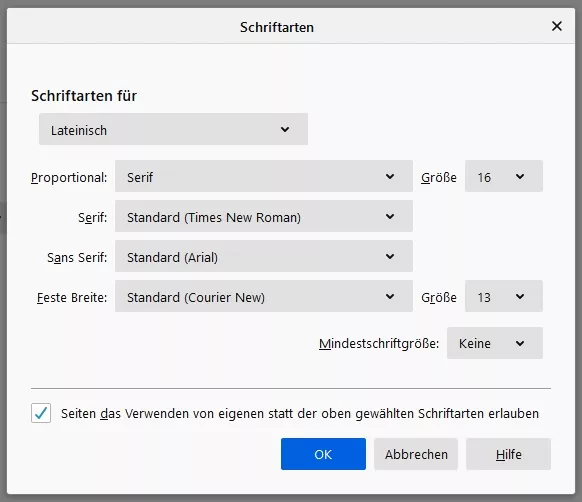Click the Feste Breite: label

72,297
